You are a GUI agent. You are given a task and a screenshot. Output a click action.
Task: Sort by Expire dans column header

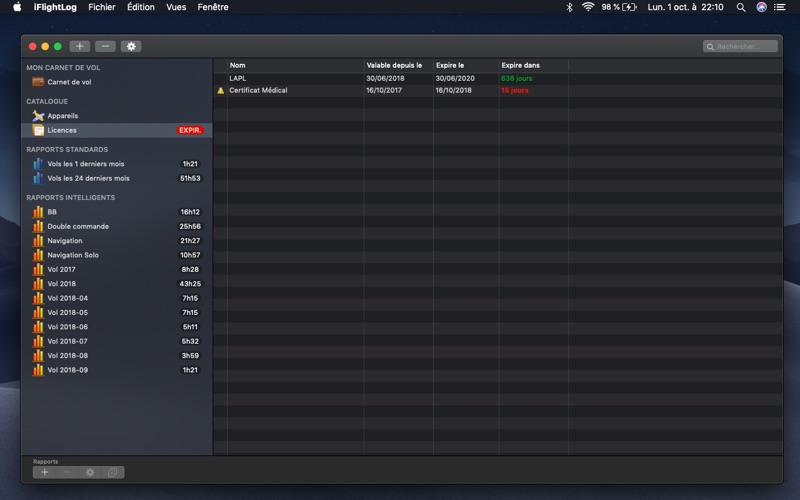point(533,65)
